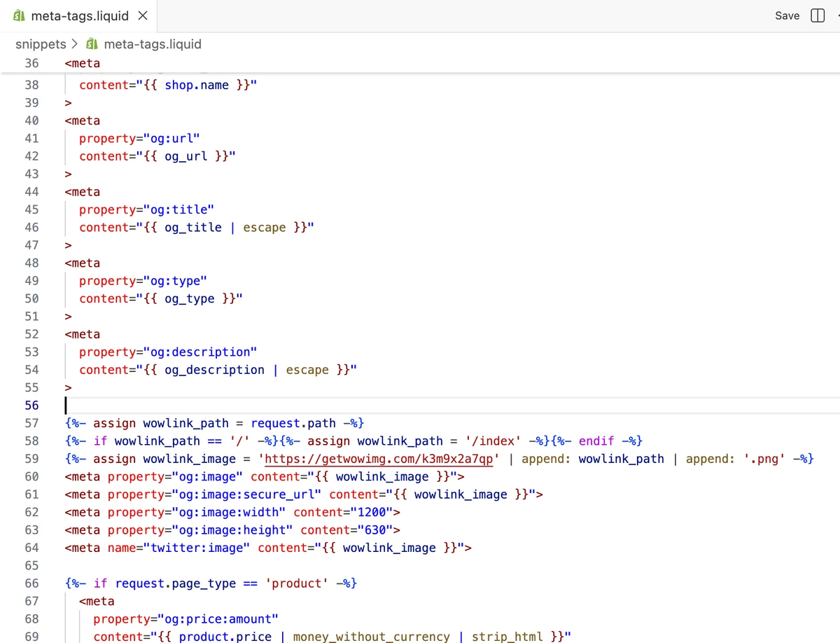840x643 pixels.
Task: Click 'og:image:width' on line 62
Action: [x=228, y=513]
